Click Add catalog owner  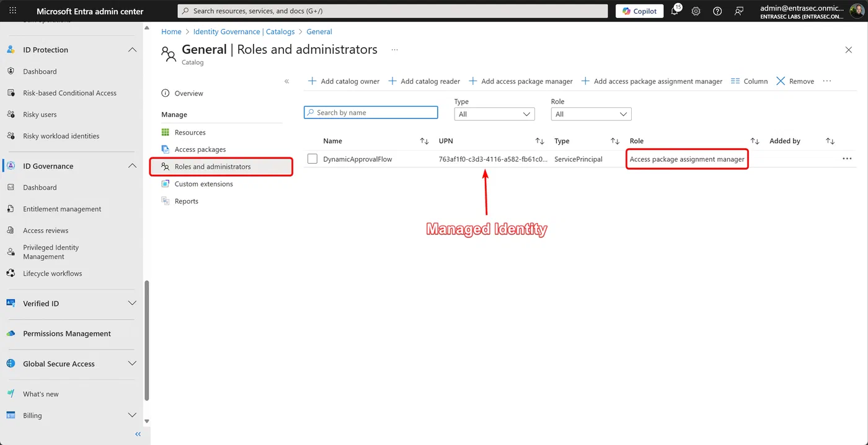pyautogui.click(x=344, y=81)
